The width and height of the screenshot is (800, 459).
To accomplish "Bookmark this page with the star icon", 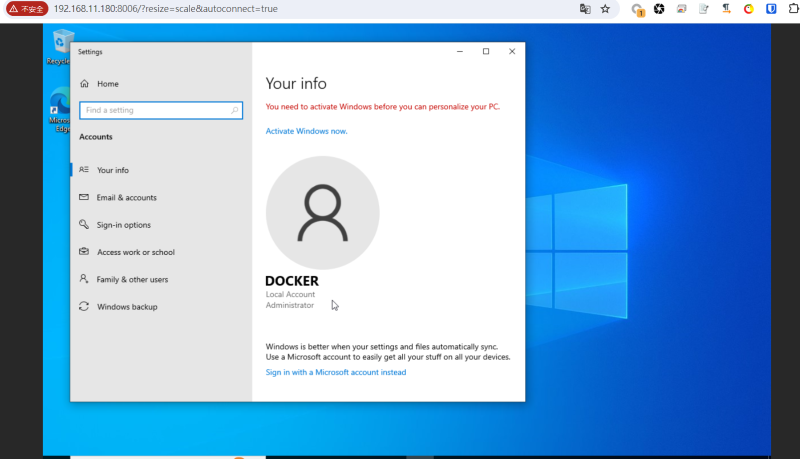I will (605, 9).
